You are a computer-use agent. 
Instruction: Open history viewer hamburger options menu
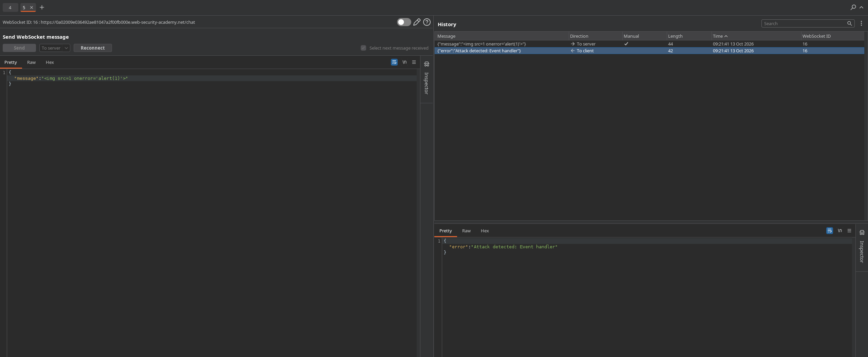pyautogui.click(x=849, y=231)
